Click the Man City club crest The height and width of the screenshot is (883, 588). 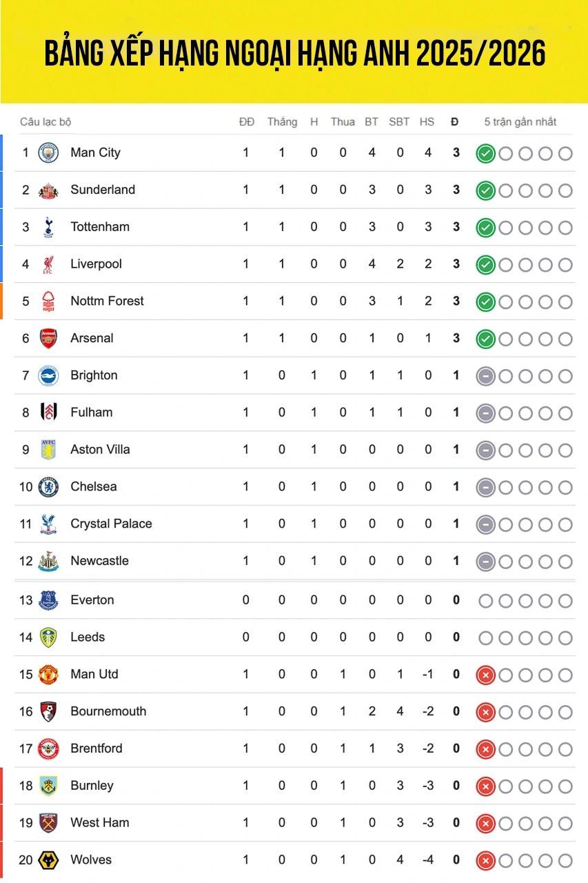tap(48, 152)
